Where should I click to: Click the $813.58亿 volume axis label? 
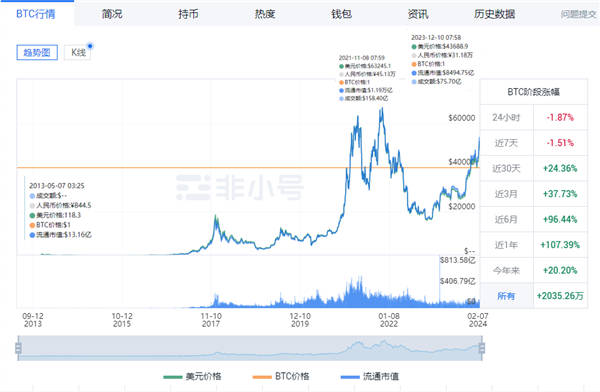tap(458, 260)
